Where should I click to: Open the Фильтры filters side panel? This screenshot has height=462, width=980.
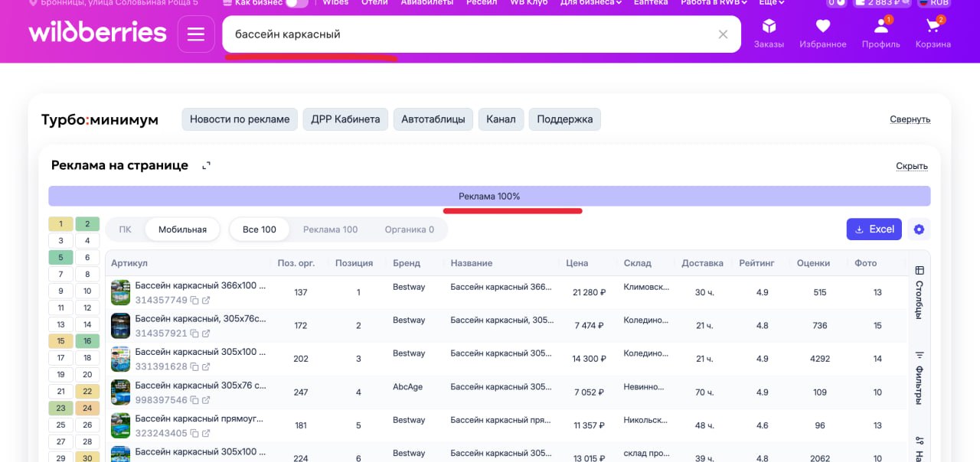coord(920,377)
